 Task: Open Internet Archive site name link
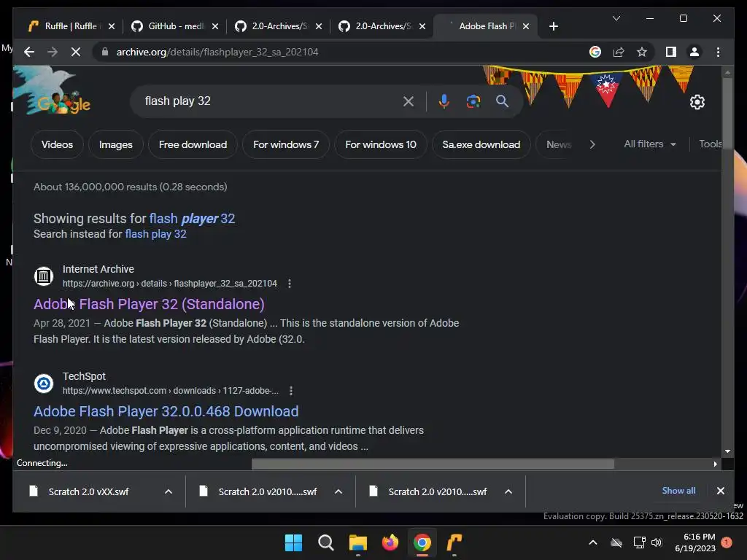[98, 269]
